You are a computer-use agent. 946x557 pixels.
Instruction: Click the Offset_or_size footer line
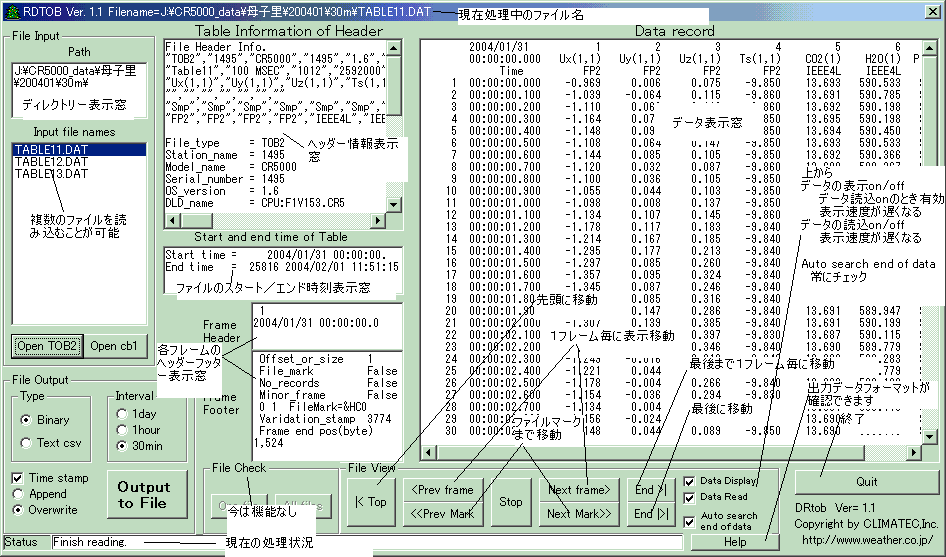coord(316,358)
